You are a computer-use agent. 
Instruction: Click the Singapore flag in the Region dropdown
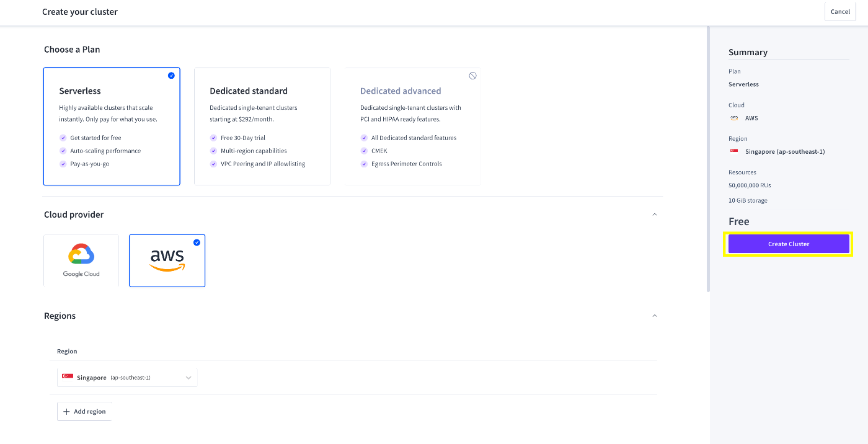[68, 377]
